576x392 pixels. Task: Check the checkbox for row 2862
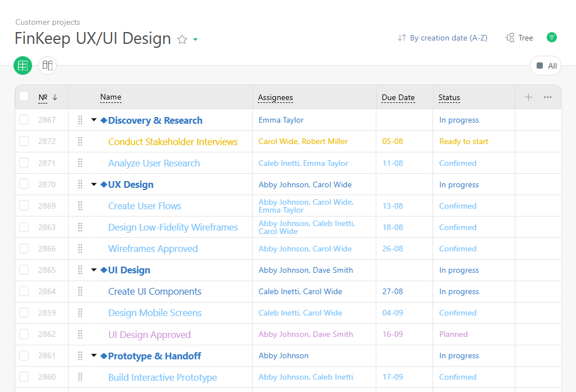pos(24,334)
